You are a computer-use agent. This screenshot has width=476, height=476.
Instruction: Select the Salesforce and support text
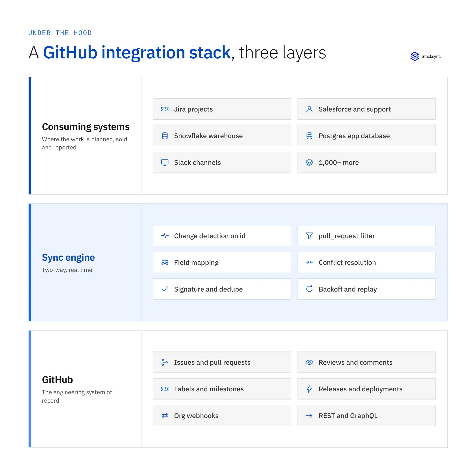tap(355, 109)
